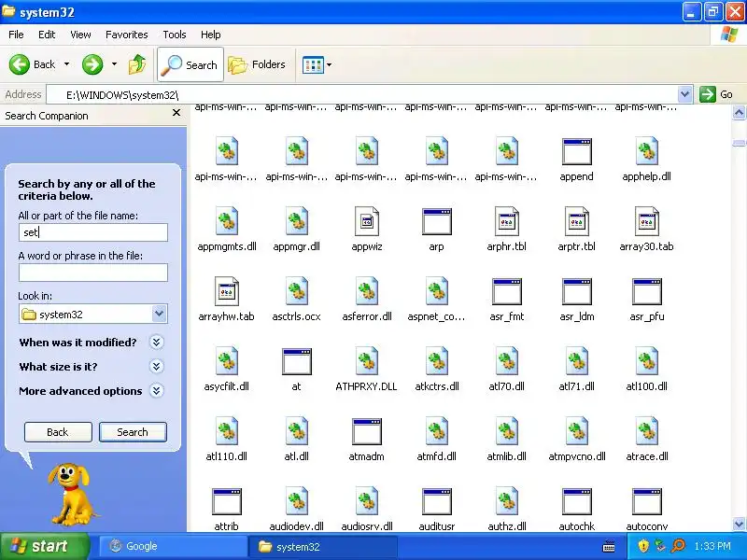The width and height of the screenshot is (747, 560).
Task: Select the atkctrs.dll file
Action: (x=436, y=370)
